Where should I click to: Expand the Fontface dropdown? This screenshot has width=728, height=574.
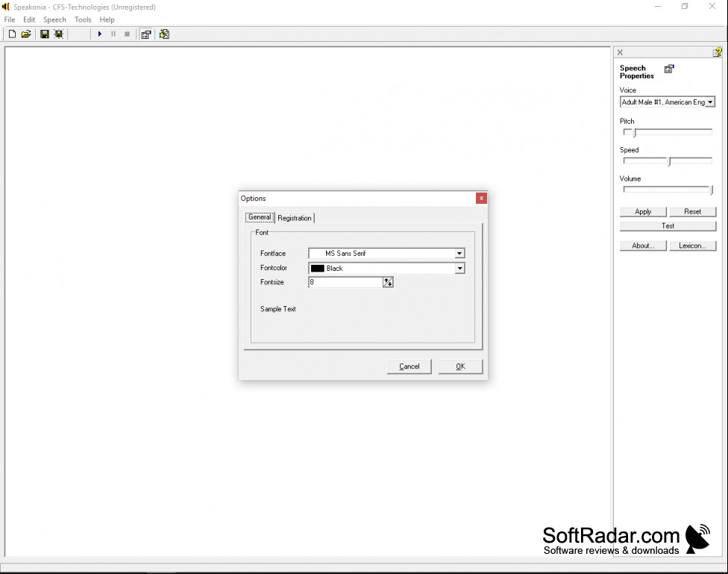(459, 253)
